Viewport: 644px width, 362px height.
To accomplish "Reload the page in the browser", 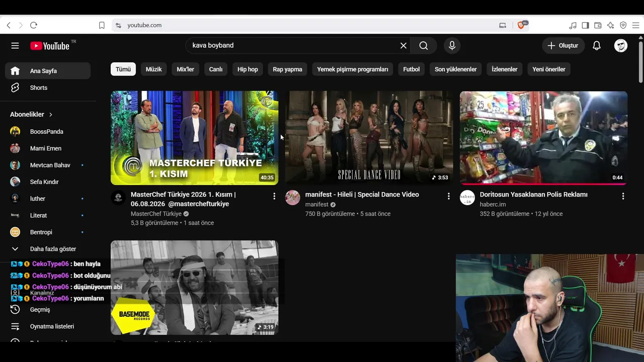I will (x=34, y=25).
